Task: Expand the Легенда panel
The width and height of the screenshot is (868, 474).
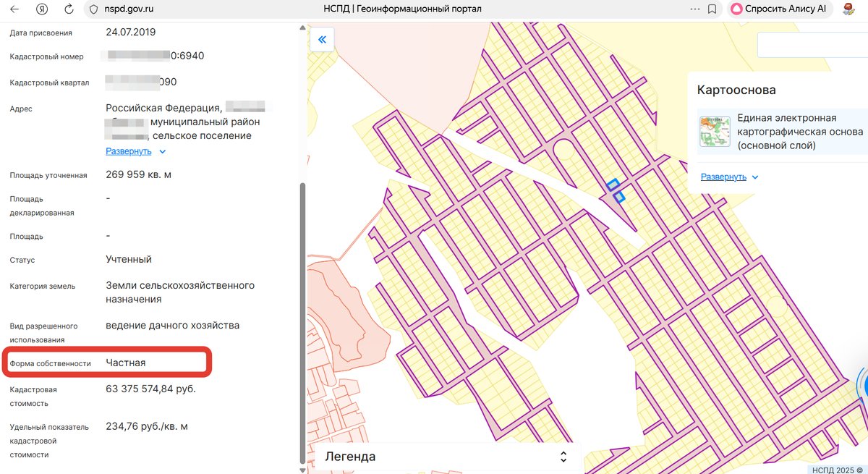Action: tap(563, 456)
